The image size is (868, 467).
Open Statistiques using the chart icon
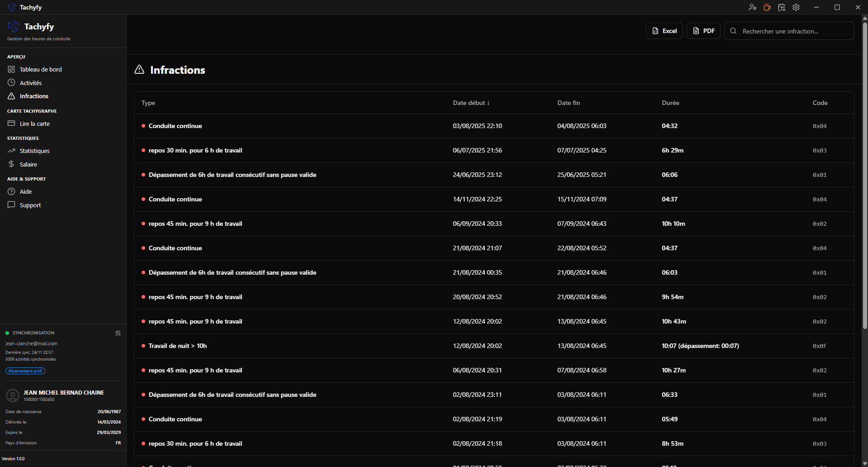tap(11, 151)
